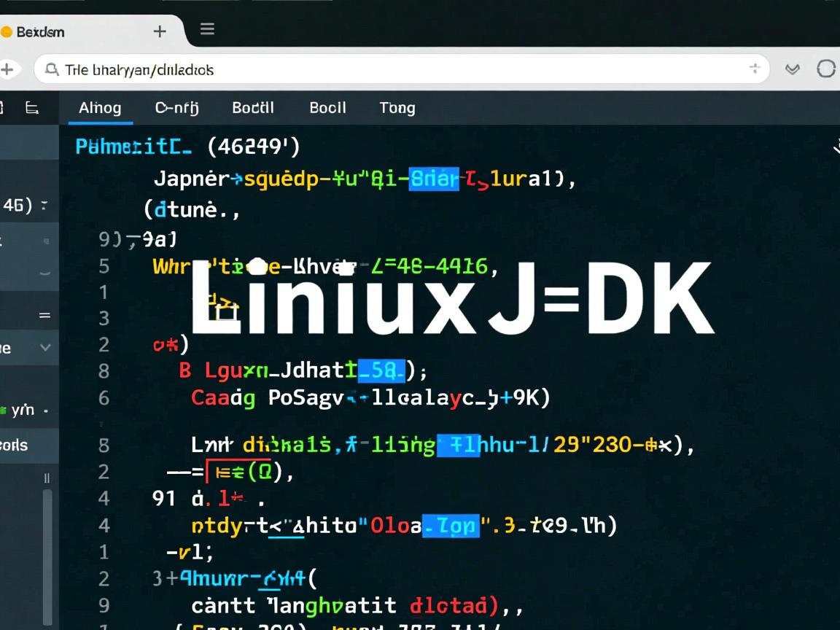Click the circular reload icon at top right

pos(826,68)
